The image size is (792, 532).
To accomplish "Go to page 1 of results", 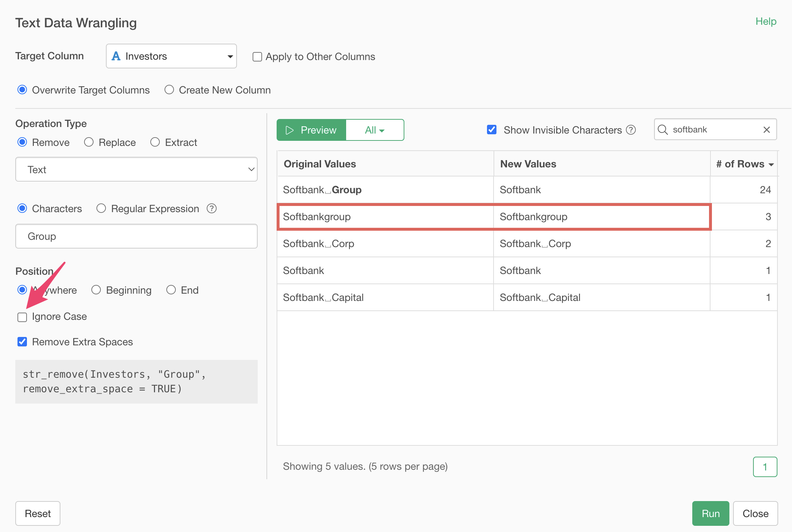I will [765, 467].
